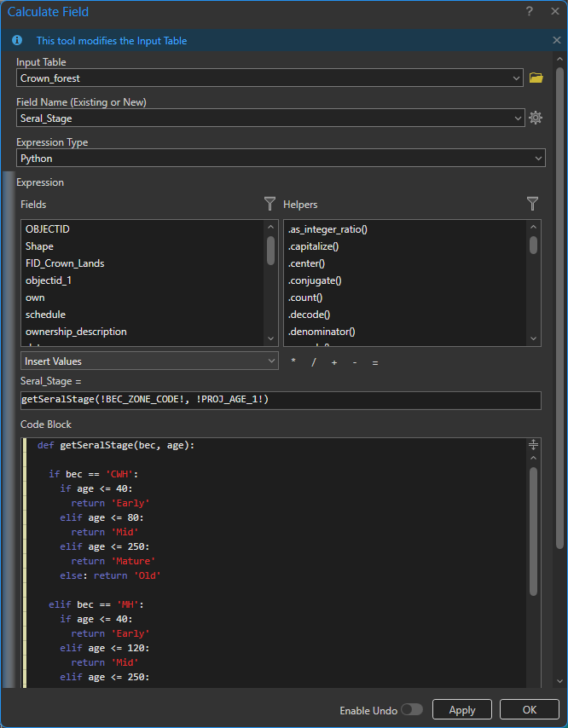Select the own field
Viewport: 568px width, 728px height.
(x=143, y=298)
